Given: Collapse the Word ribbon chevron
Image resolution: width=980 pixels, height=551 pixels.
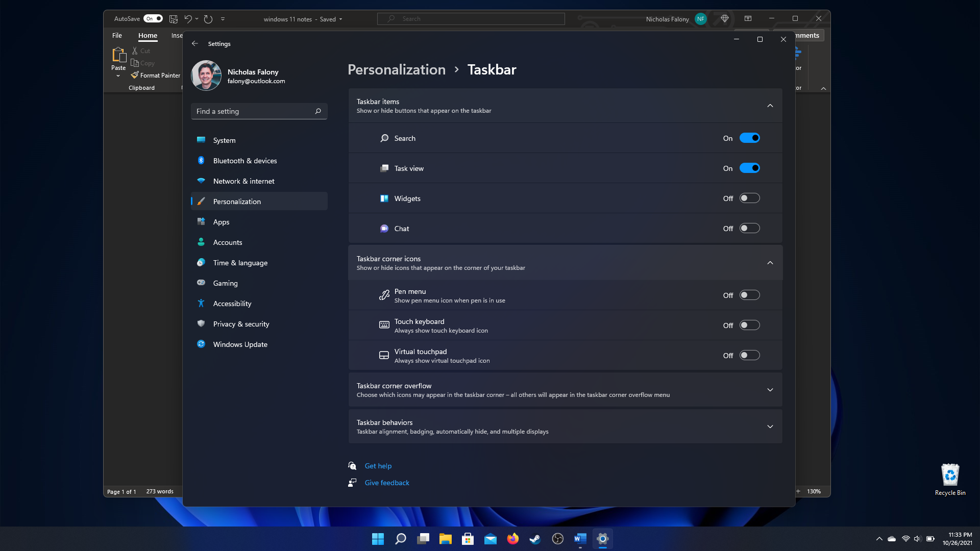Looking at the screenshot, I should coord(823,88).
